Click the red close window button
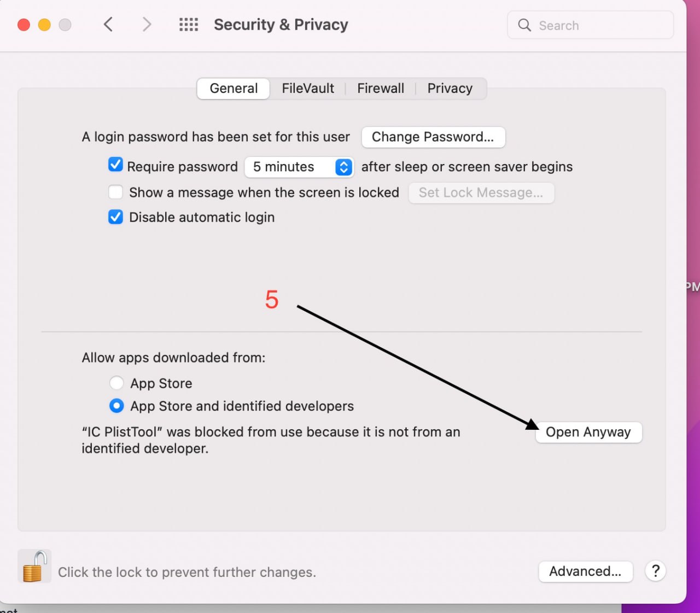Image resolution: width=700 pixels, height=613 pixels. coord(24,25)
